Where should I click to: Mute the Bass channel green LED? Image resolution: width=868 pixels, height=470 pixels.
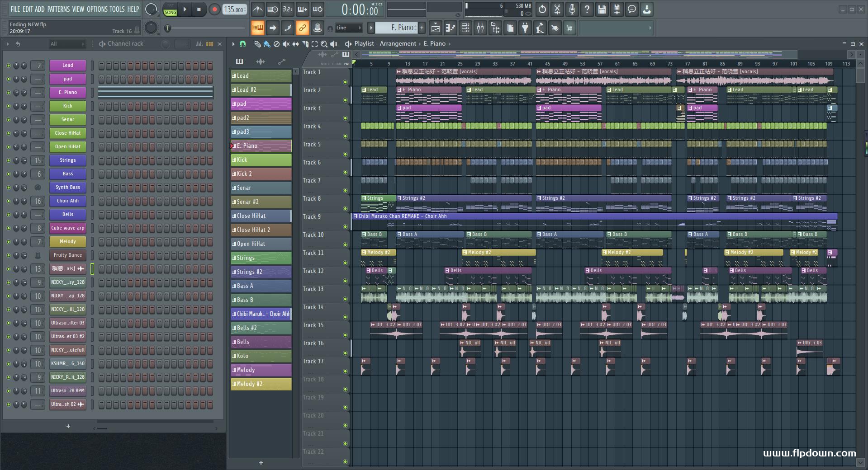click(8, 174)
